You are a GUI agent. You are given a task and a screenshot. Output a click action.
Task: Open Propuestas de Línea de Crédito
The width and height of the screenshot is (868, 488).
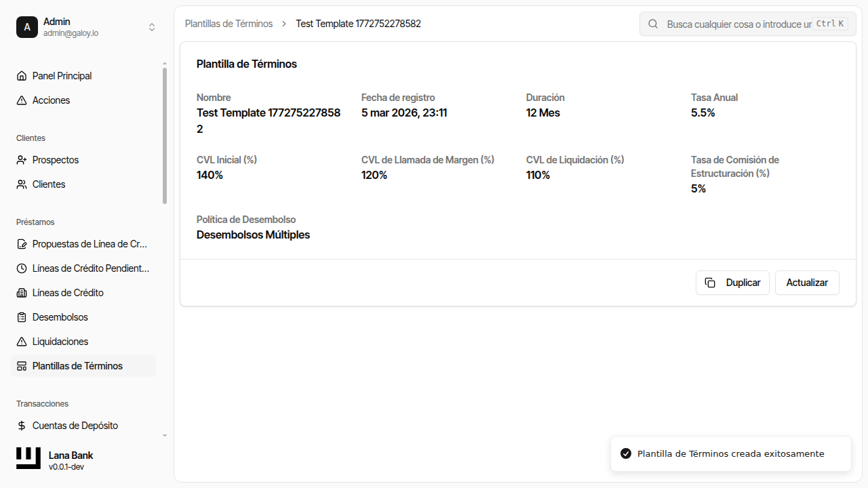point(81,243)
